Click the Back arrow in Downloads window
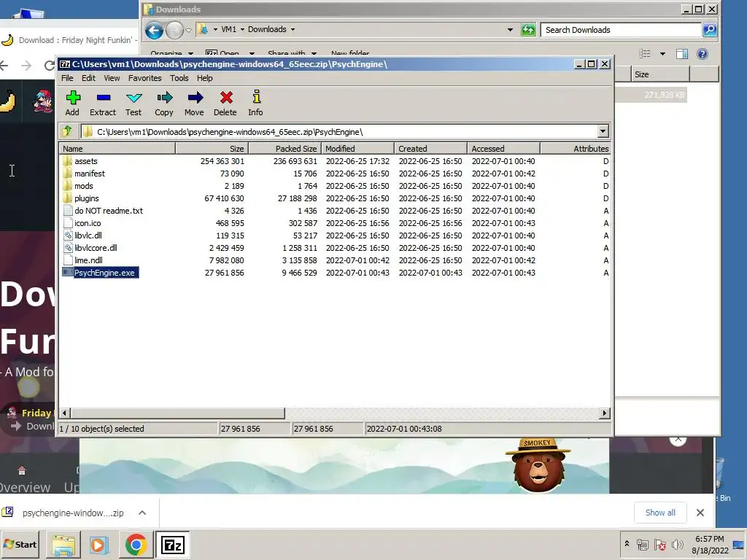Screen dimensions: 747x560 pyautogui.click(x=154, y=31)
